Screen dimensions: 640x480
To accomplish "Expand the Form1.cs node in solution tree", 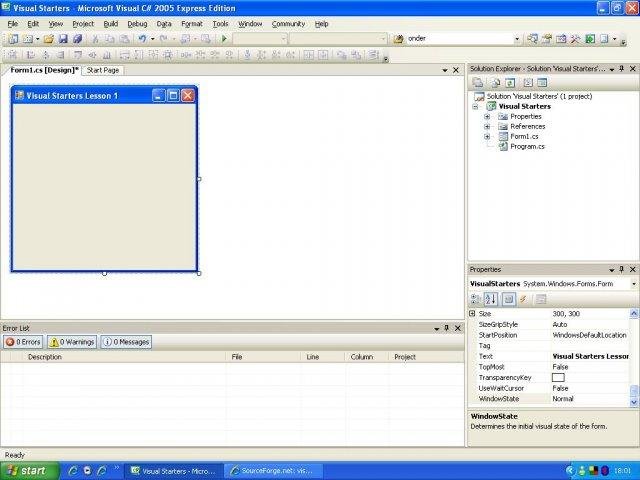I will pos(487,136).
